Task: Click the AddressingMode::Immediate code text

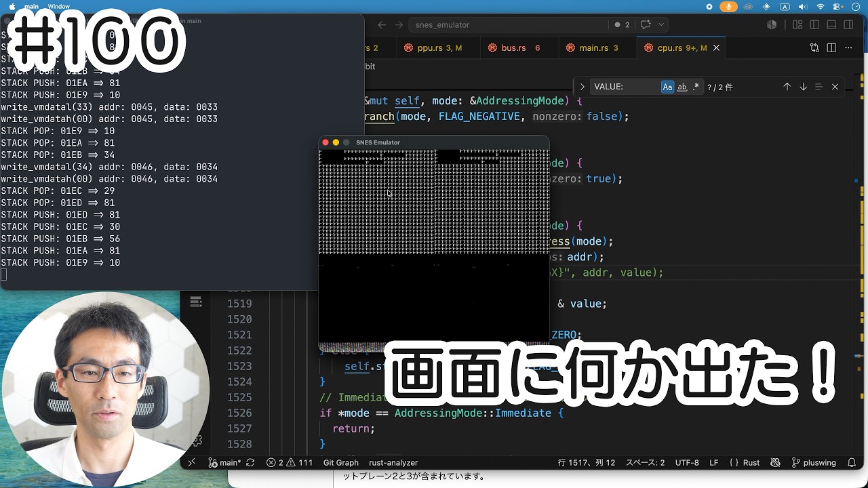Action: click(x=473, y=413)
